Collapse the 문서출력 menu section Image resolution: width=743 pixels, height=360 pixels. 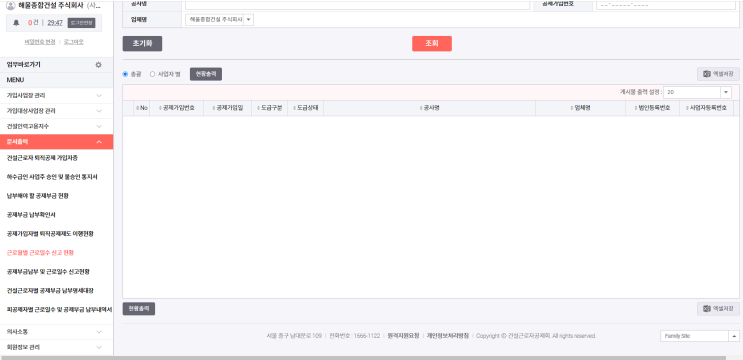[x=56, y=142]
